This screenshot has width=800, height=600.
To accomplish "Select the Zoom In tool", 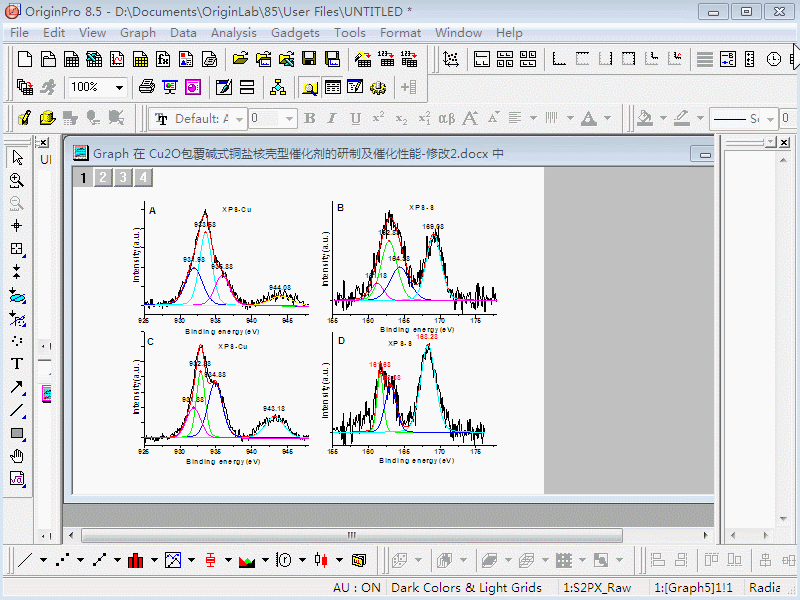I will pyautogui.click(x=17, y=180).
